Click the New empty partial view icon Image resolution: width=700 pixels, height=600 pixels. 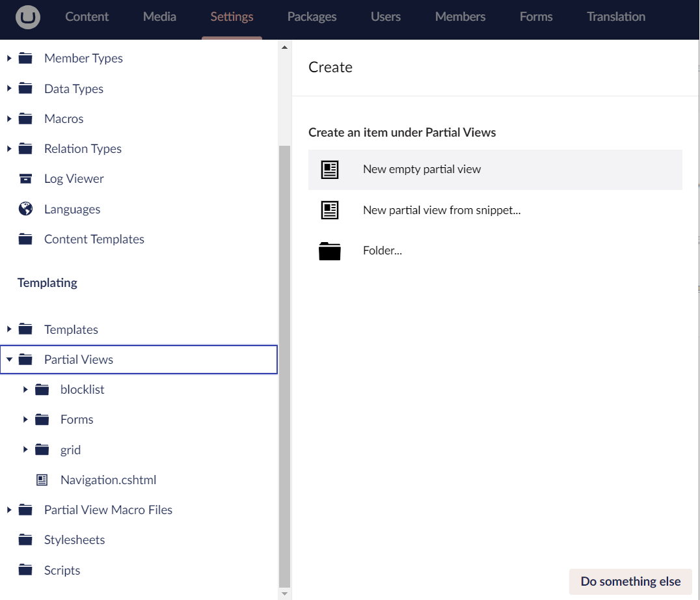(330, 169)
